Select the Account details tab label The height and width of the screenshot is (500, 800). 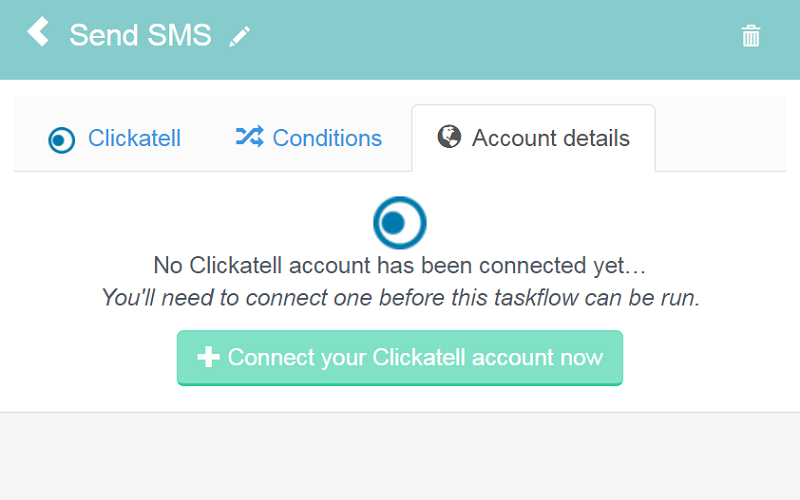pos(550,138)
